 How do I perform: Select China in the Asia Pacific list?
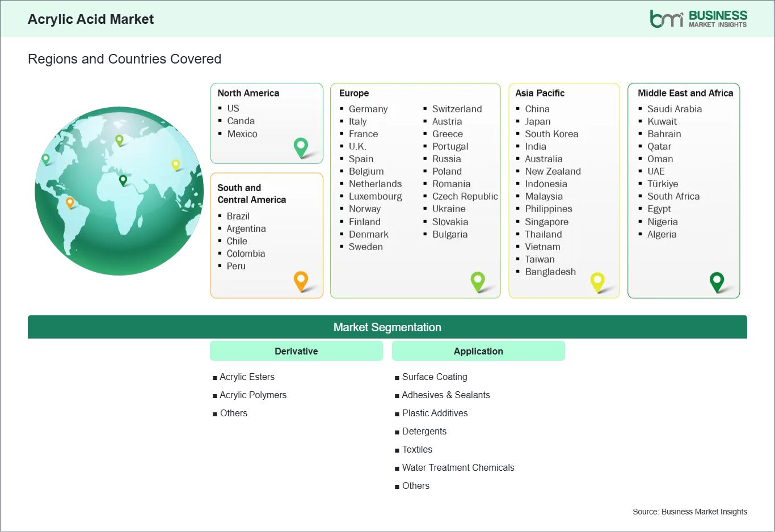pos(536,109)
